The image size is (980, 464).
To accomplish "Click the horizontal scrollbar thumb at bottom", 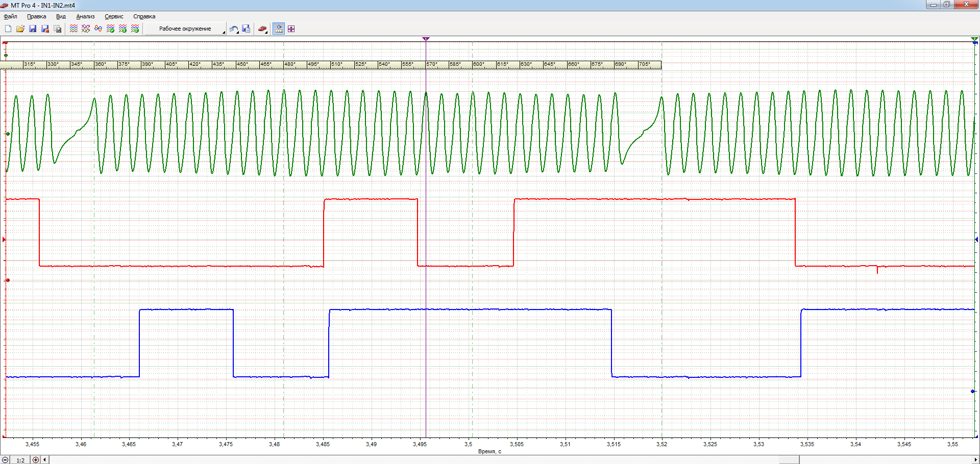I will click(789, 460).
